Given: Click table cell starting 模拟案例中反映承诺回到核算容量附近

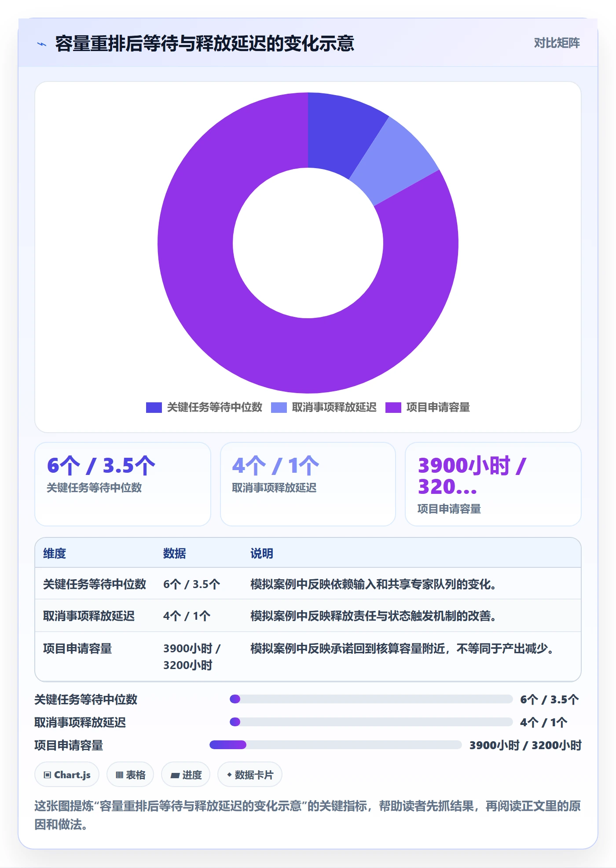Looking at the screenshot, I should click(403, 648).
